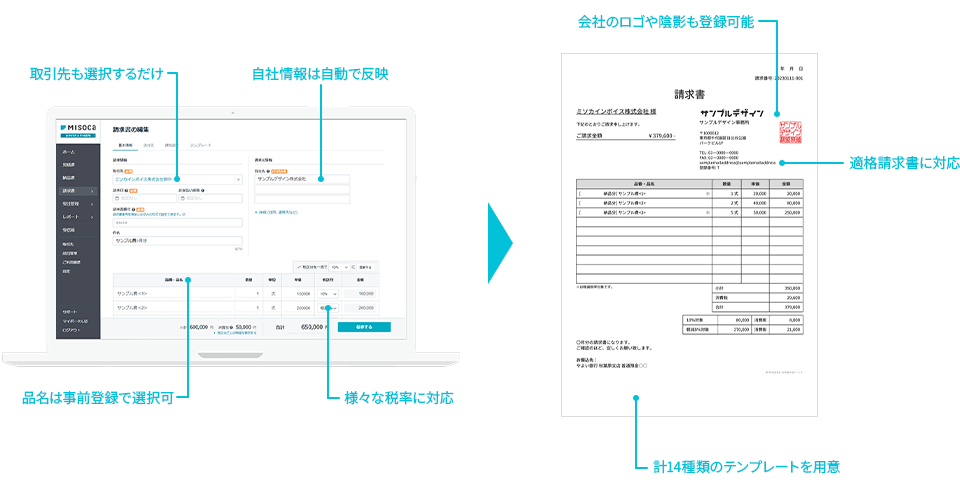Viewport: 960px width, 487px height.
Task: Click the 変更する button beside tax dropdown
Action: [364, 268]
